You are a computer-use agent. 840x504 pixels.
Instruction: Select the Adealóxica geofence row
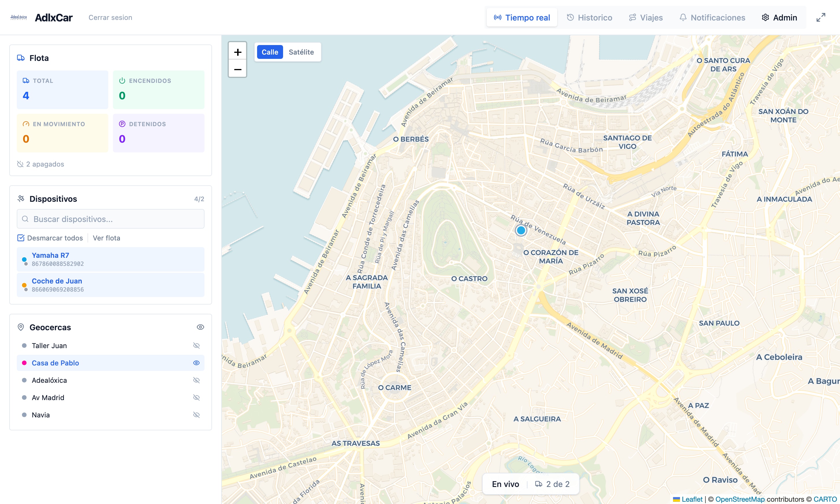110,380
